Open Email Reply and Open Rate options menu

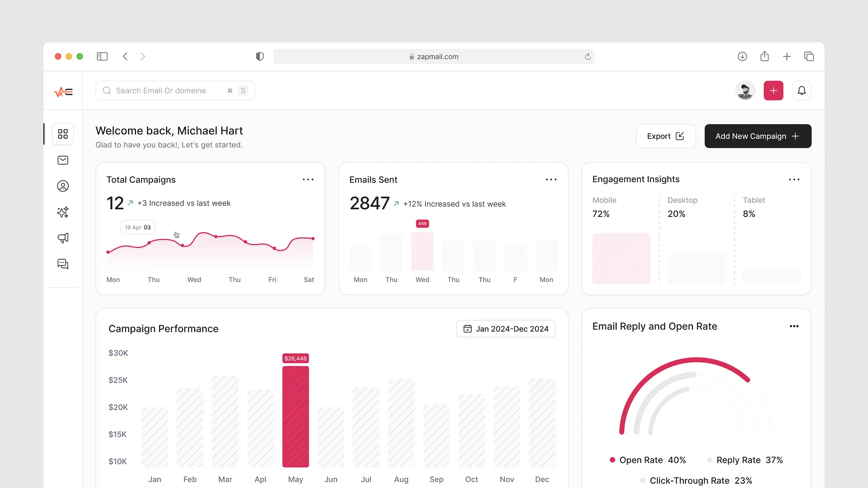794,326
